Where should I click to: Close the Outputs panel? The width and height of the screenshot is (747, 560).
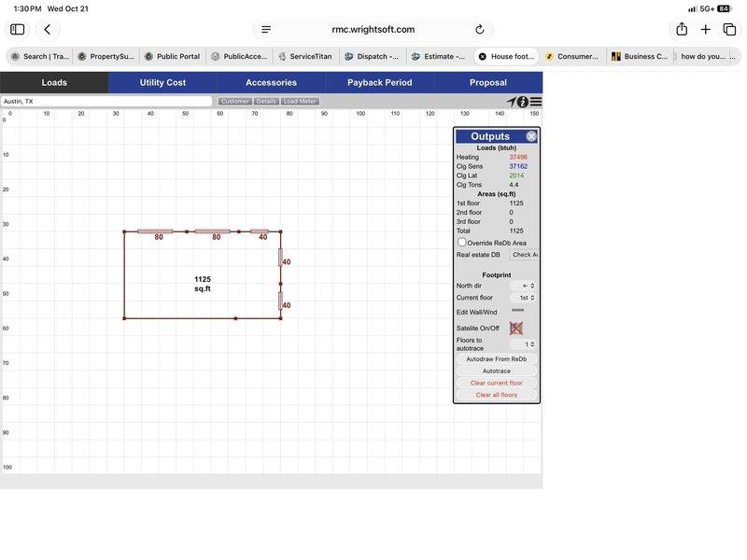[x=531, y=136]
